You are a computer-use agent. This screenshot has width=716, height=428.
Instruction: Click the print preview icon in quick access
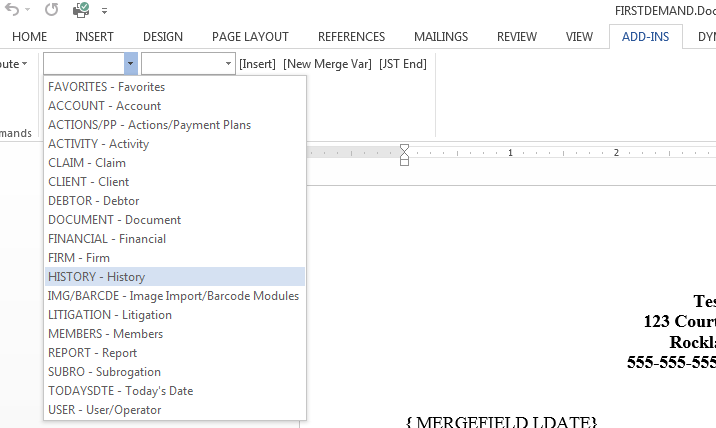click(x=81, y=11)
